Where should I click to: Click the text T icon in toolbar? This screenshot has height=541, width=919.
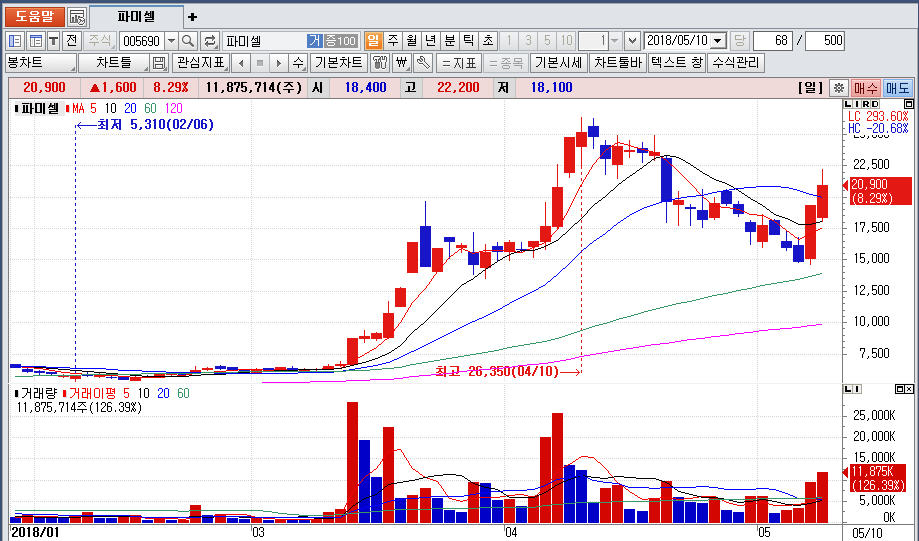pyautogui.click(x=53, y=41)
